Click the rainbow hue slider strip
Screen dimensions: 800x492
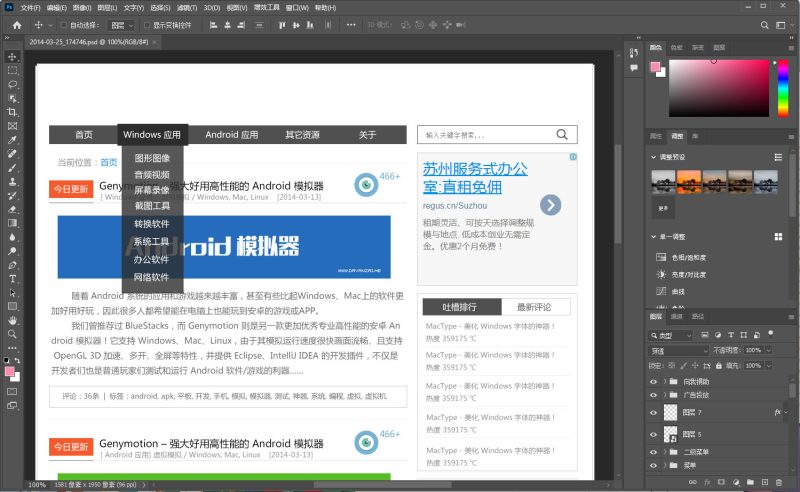pos(783,88)
